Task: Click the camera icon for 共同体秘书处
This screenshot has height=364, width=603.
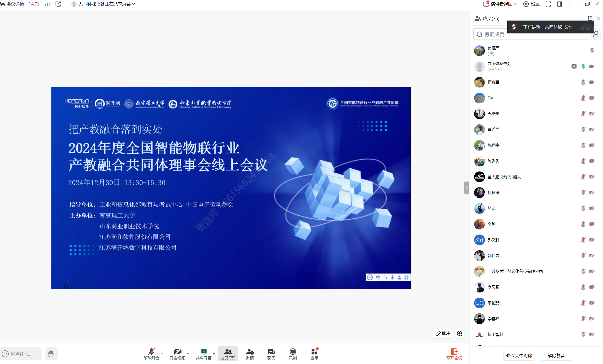Action: tap(592, 66)
